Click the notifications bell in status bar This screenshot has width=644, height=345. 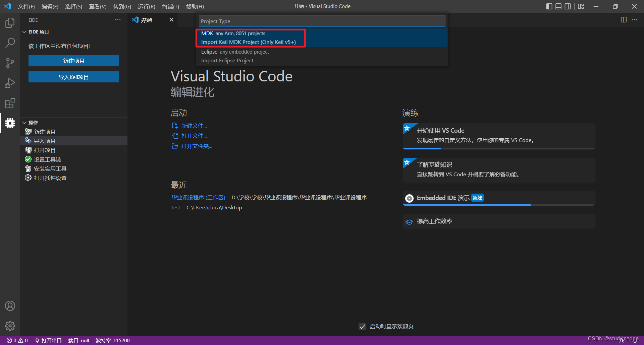click(635, 341)
